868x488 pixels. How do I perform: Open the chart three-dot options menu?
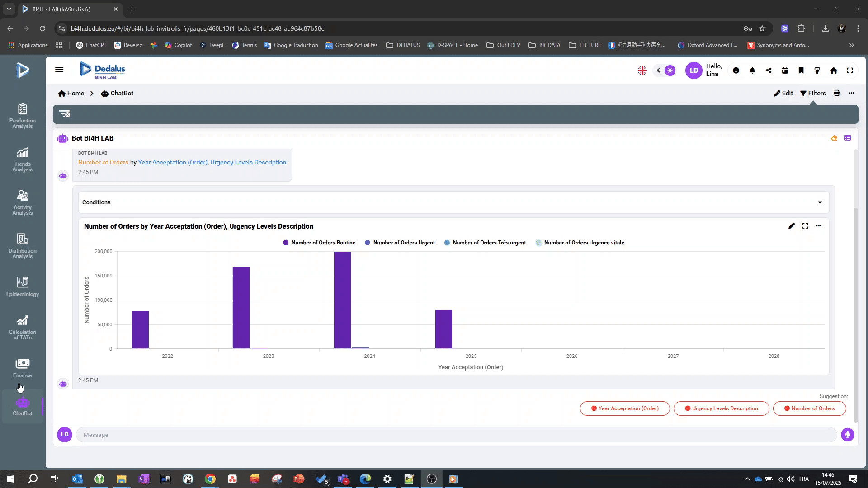tap(819, 226)
